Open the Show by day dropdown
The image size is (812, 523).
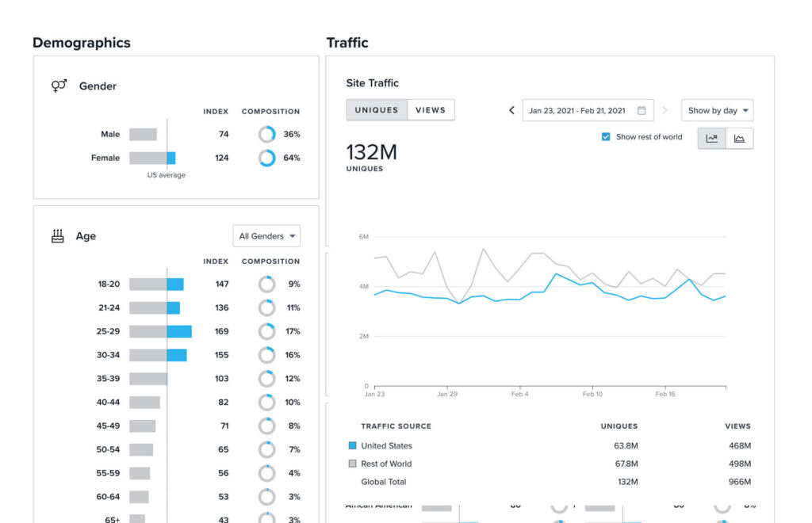pyautogui.click(x=717, y=110)
